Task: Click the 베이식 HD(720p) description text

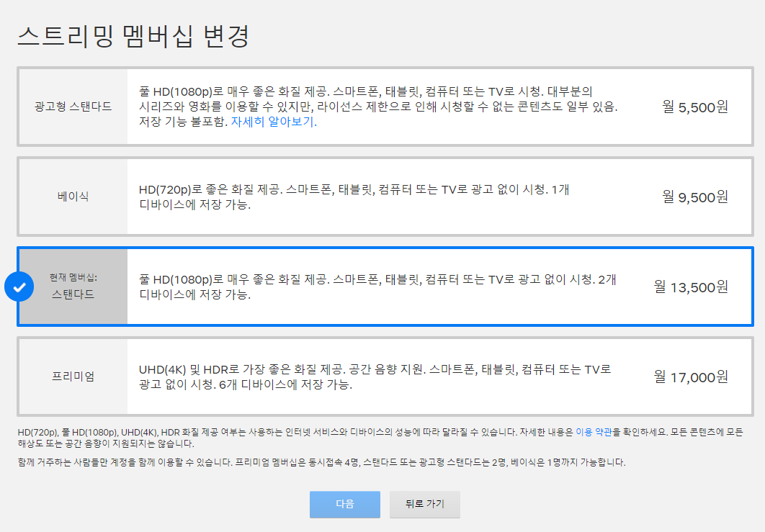Action: (354, 197)
